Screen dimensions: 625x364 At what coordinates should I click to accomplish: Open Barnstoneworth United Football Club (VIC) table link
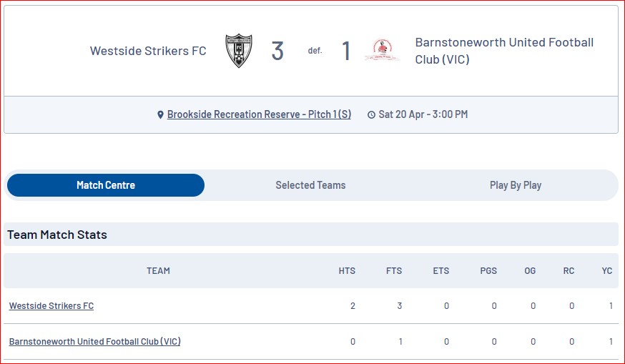pos(95,342)
